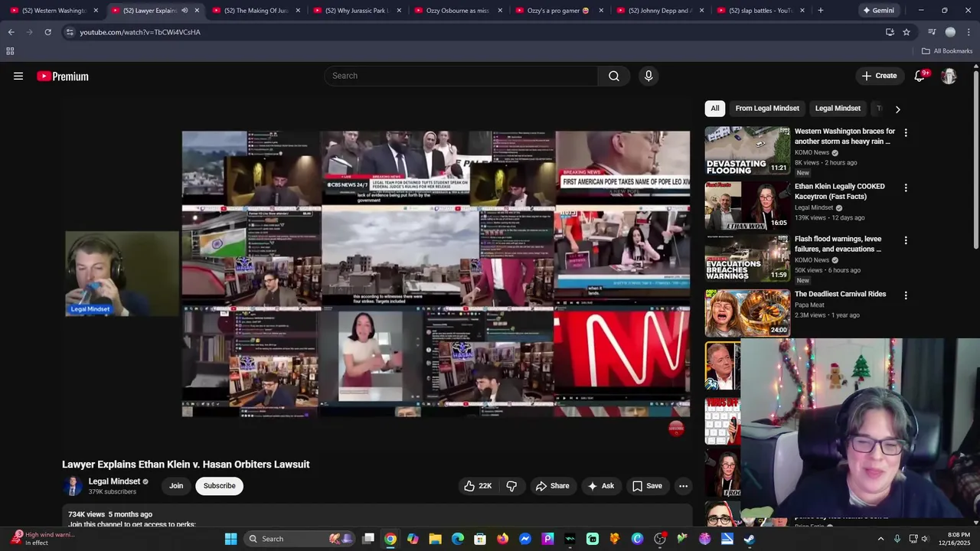
Task: Open the High wind warning weather widget
Action: (42, 539)
